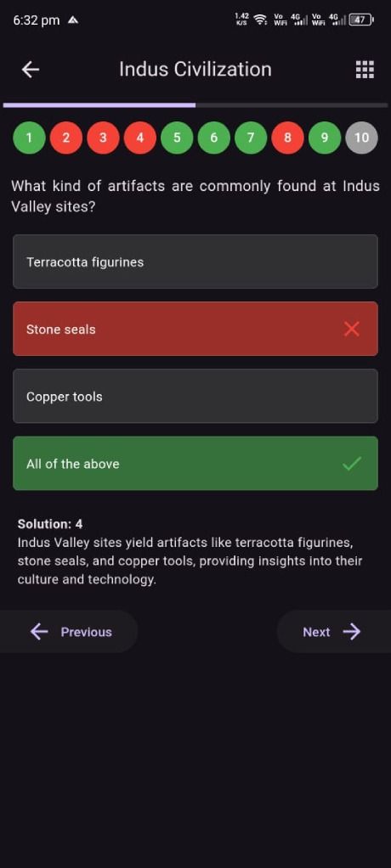Screen dimensions: 391x868
Task: Tap the back arrow in header
Action: (x=30, y=70)
